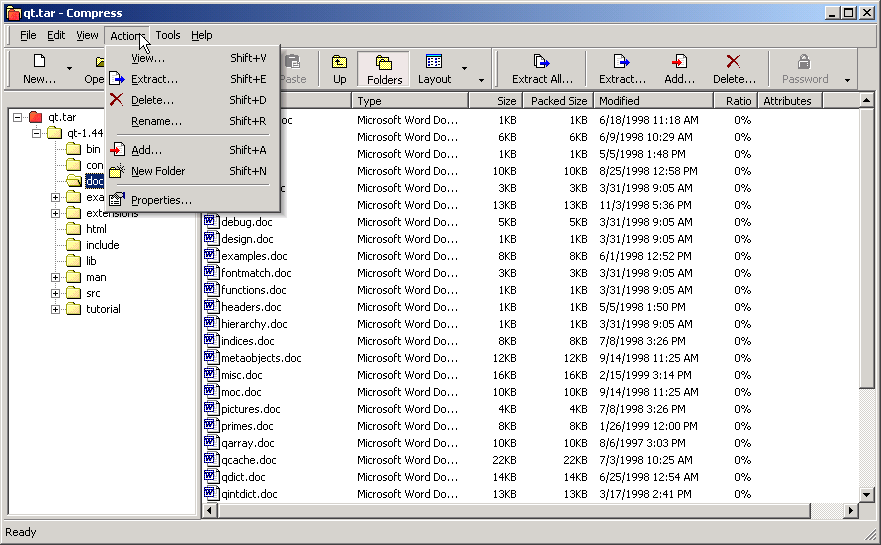Open the File menu
The image size is (881, 545).
pyautogui.click(x=28, y=35)
